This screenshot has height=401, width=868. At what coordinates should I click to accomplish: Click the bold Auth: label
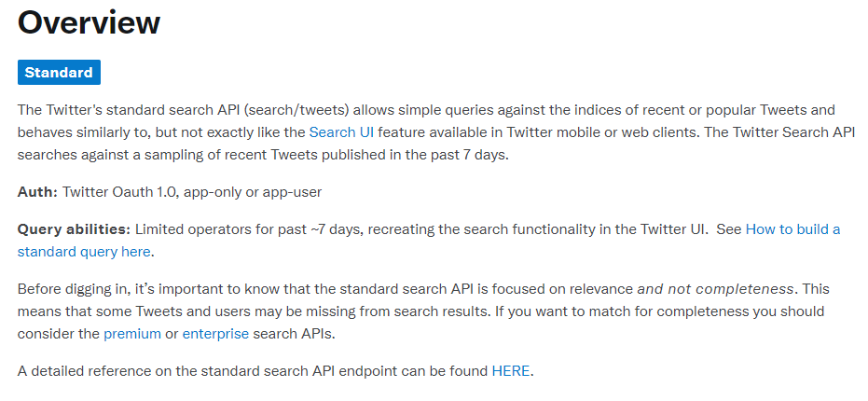tap(37, 192)
